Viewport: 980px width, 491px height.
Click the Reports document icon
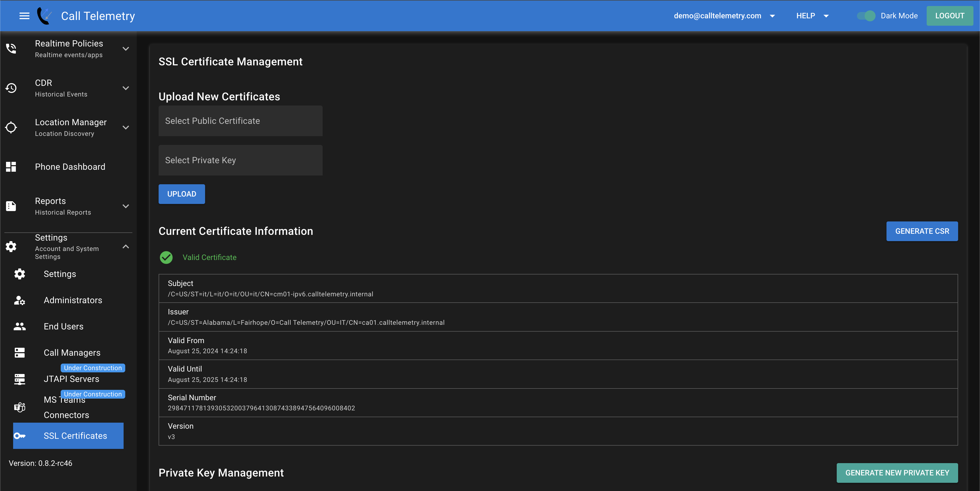pyautogui.click(x=11, y=206)
